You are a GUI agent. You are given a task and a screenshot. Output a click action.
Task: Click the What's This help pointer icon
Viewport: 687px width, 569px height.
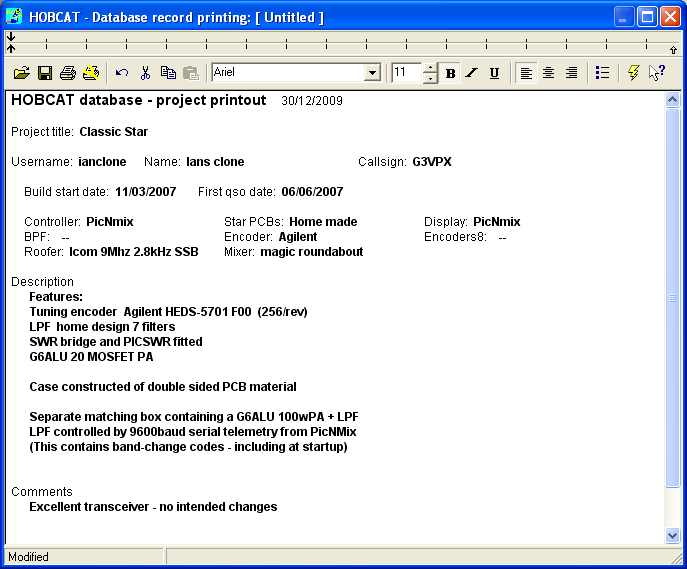pyautogui.click(x=656, y=73)
